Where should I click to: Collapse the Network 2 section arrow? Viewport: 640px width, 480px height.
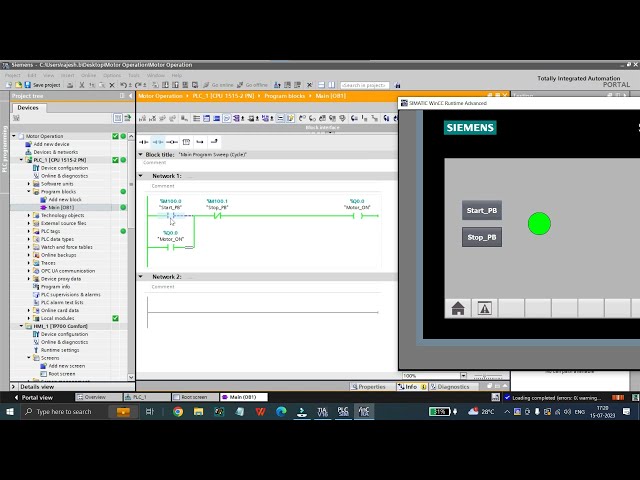pyautogui.click(x=141, y=277)
